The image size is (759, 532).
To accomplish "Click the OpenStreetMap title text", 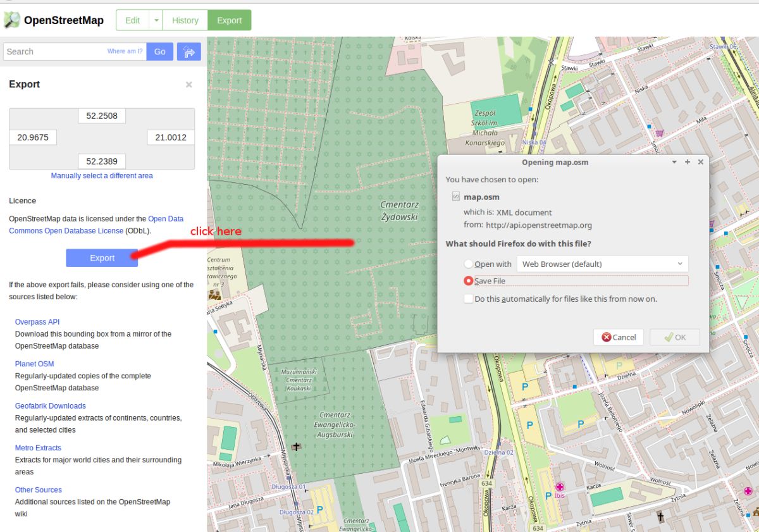I will point(64,20).
